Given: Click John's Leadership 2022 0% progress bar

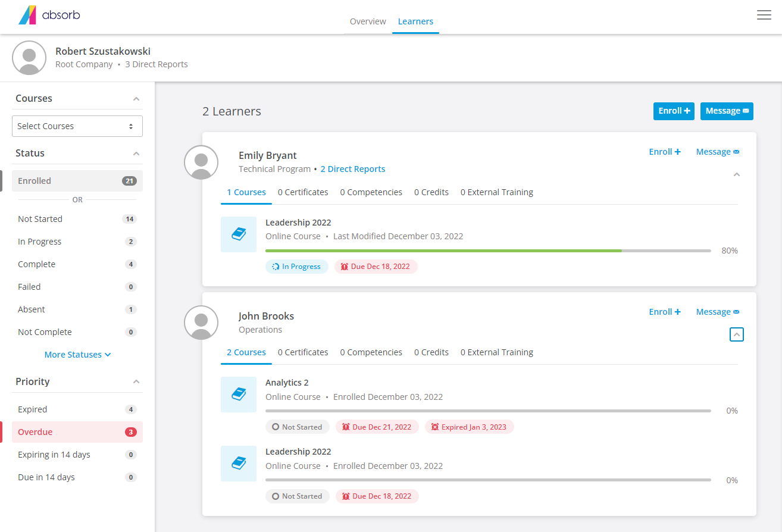Looking at the screenshot, I should click(x=488, y=480).
